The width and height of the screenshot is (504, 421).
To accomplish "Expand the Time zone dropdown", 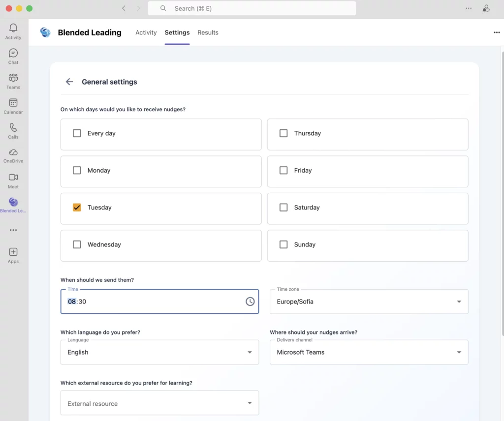I will [x=459, y=301].
